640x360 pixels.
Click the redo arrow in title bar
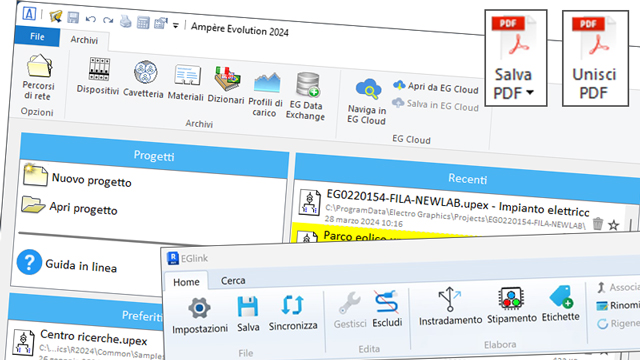pos(108,20)
